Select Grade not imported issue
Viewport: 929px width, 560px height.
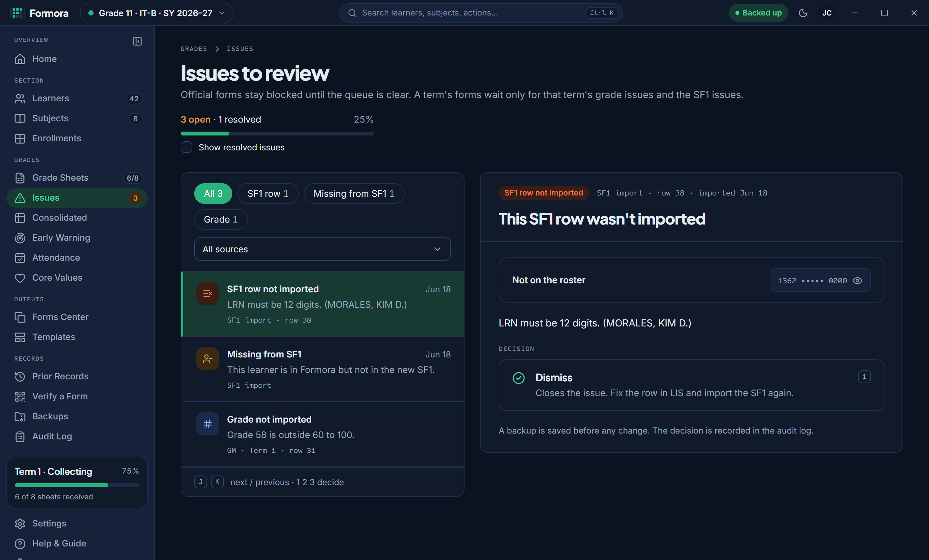click(323, 435)
